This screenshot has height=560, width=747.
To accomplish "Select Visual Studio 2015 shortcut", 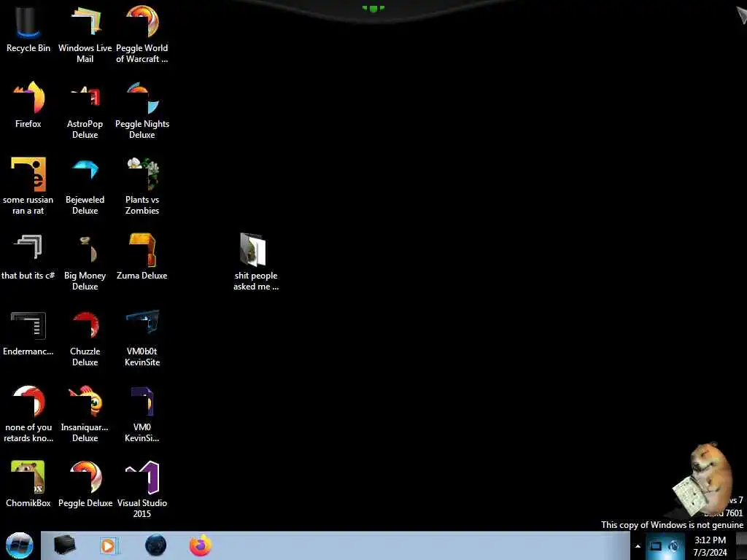I will [x=142, y=489].
